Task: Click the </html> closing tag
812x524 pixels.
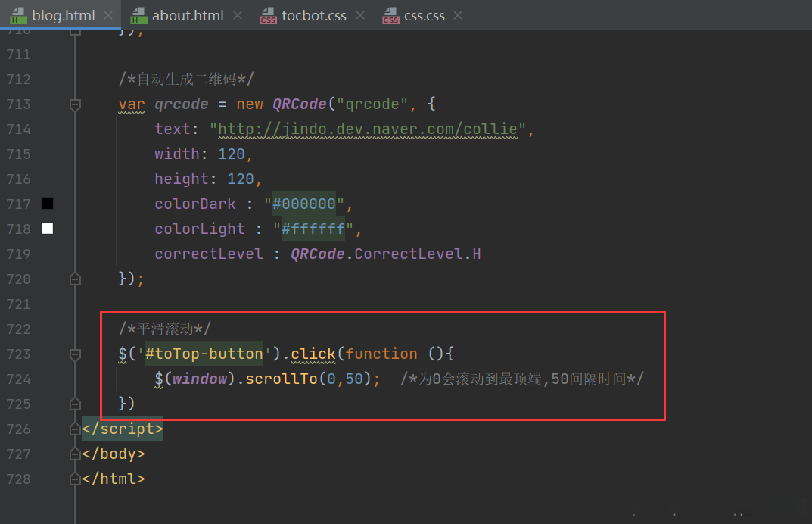Action: pyautogui.click(x=114, y=479)
